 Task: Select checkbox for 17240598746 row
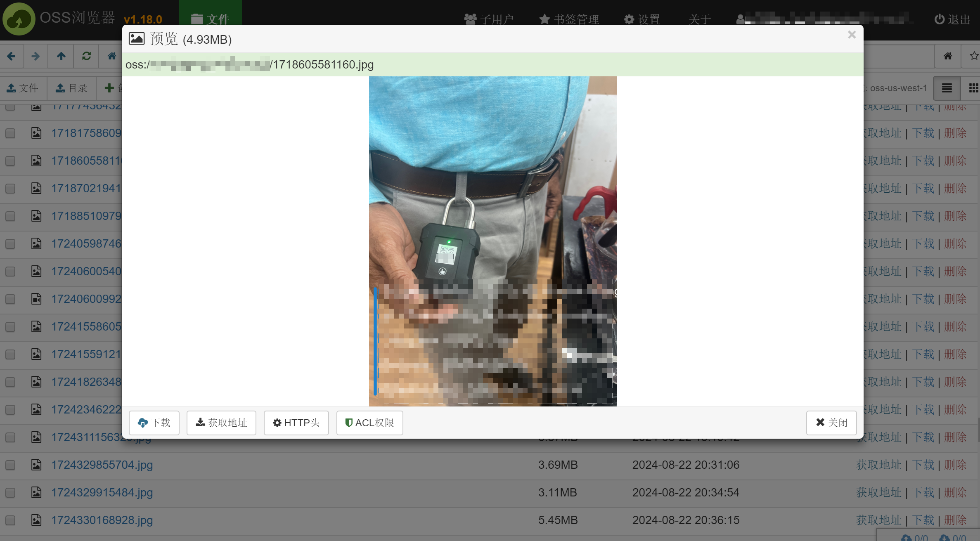(10, 244)
